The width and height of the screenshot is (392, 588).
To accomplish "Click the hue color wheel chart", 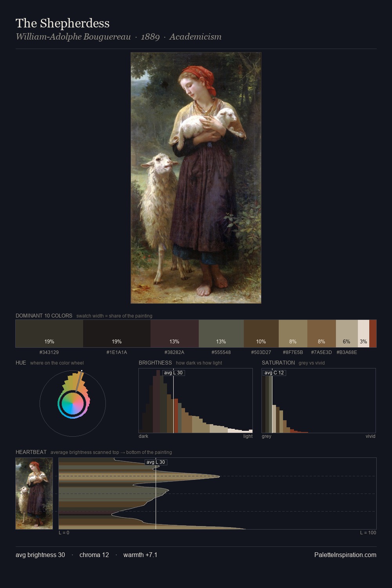I will (x=73, y=403).
